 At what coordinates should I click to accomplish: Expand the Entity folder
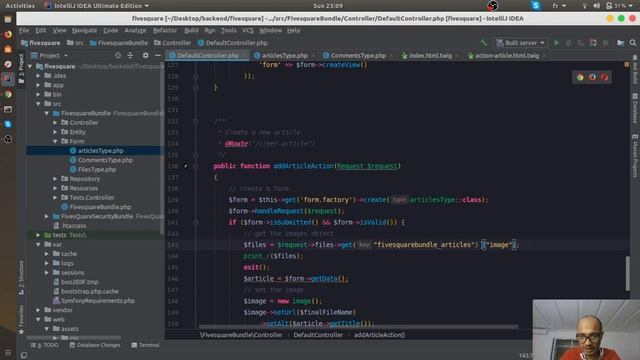click(55, 132)
